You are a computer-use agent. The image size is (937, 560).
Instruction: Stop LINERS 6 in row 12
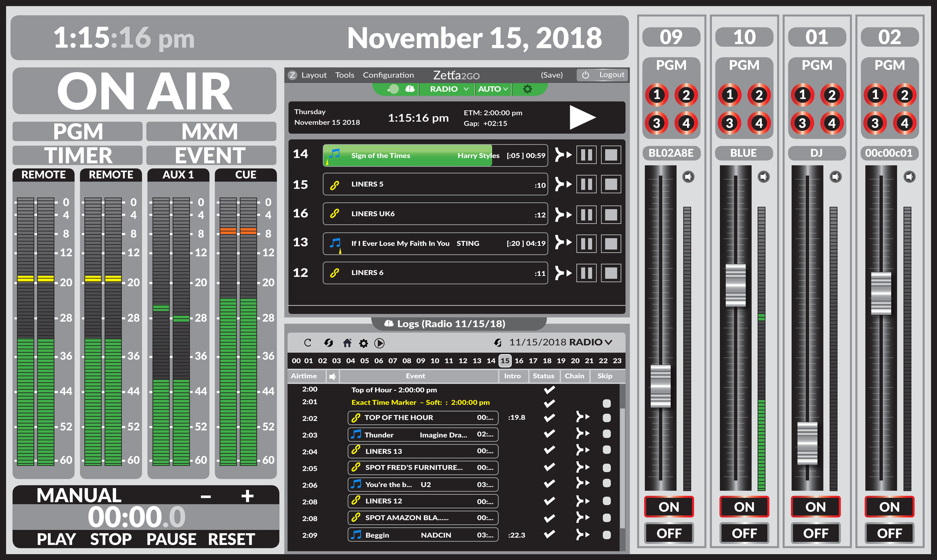point(611,273)
